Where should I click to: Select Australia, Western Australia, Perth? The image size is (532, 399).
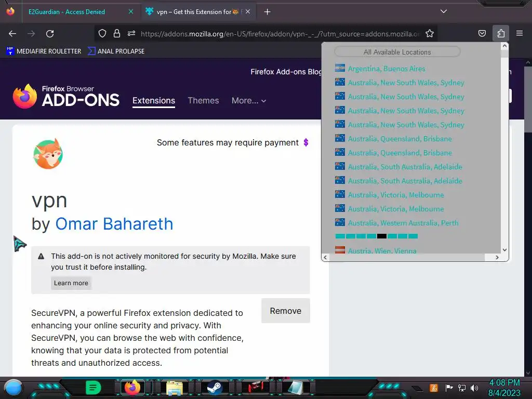click(x=403, y=223)
